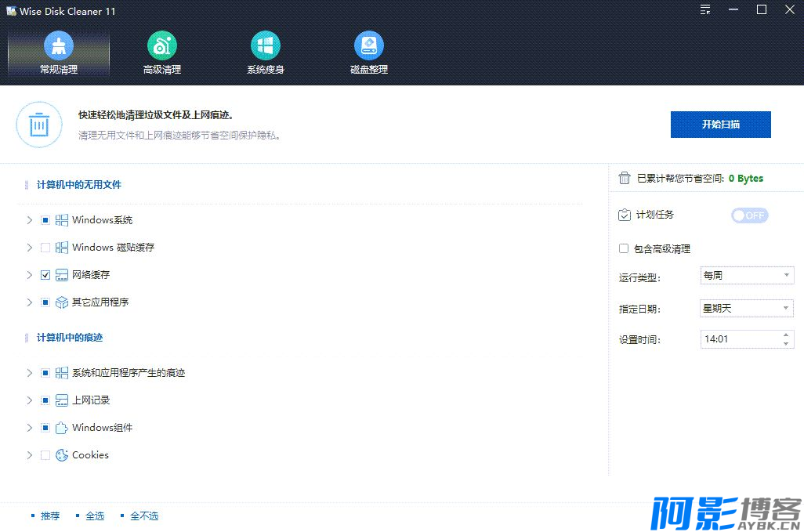This screenshot has width=804, height=532.
Task: Check the Windows 磁贴缓存 checkbox
Action: (45, 248)
